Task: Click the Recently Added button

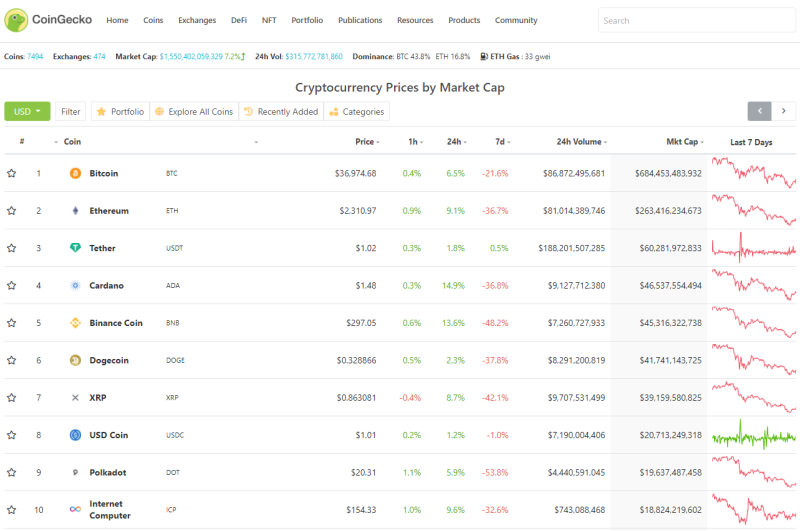Action: point(281,111)
